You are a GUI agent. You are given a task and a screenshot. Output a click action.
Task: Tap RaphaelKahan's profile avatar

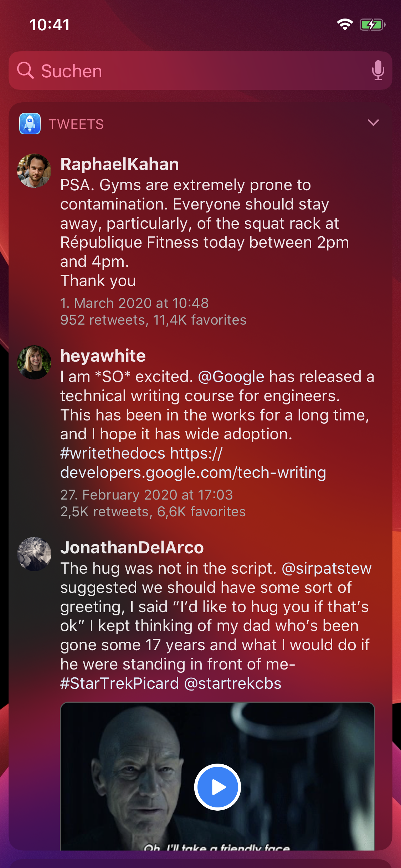34,171
